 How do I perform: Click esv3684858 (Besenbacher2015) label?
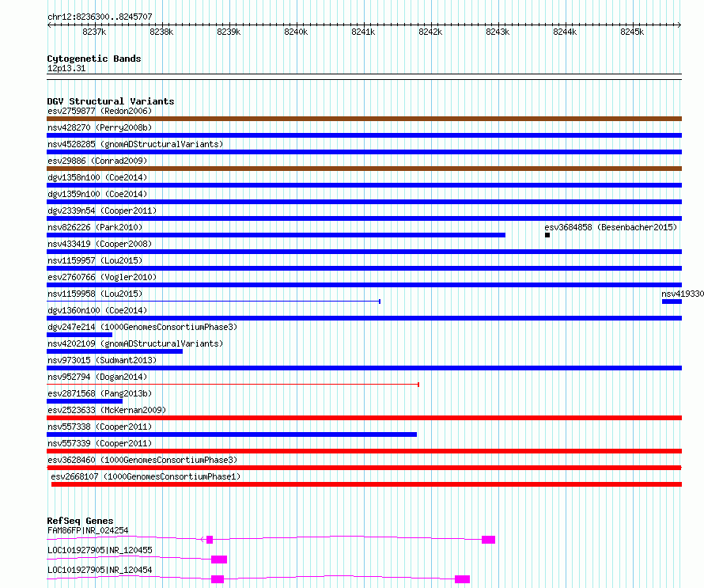[611, 227]
